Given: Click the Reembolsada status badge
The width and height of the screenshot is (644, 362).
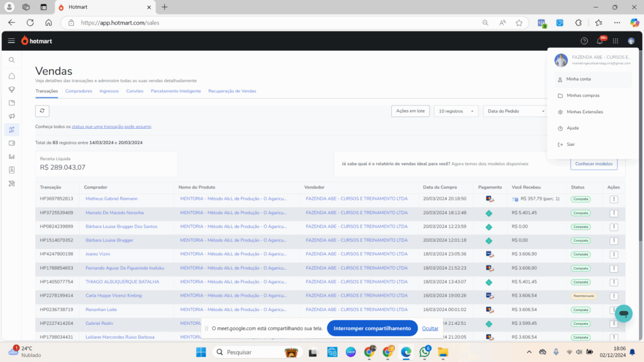Looking at the screenshot, I should (x=583, y=296).
